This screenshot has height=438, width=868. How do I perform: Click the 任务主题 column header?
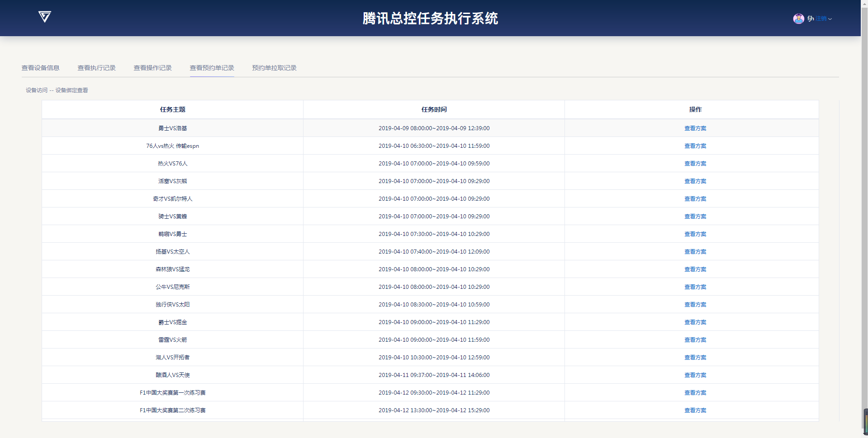point(172,109)
